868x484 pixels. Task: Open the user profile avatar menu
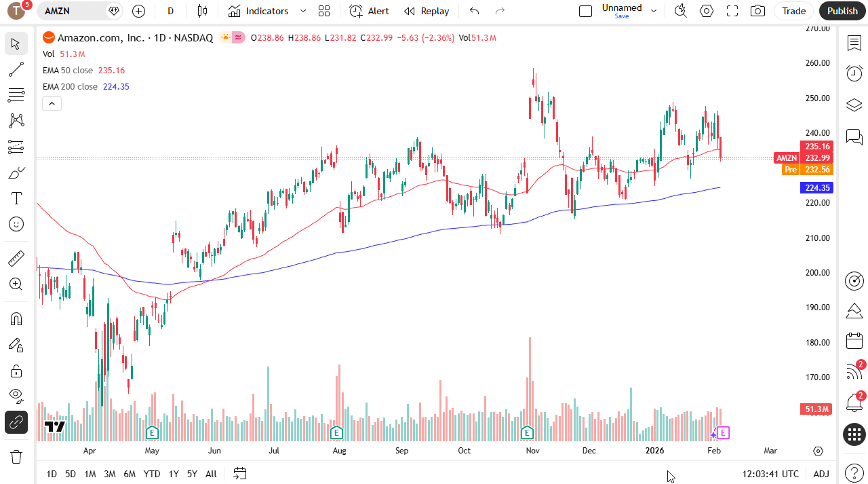click(16, 11)
